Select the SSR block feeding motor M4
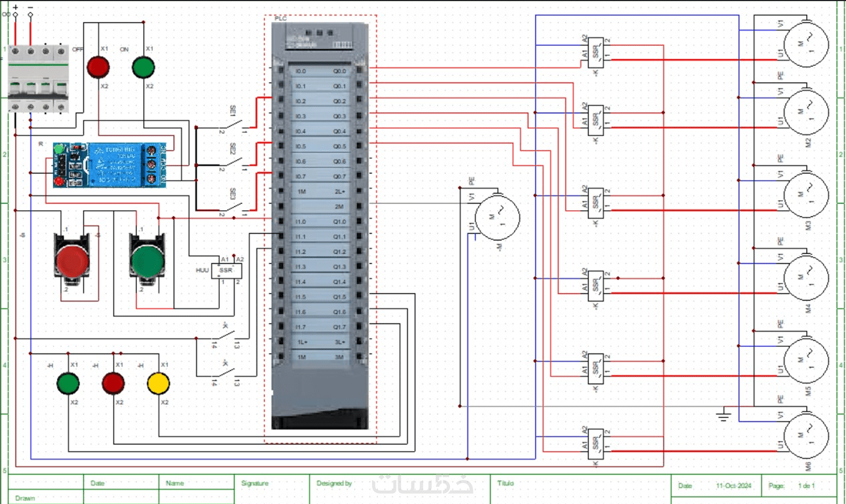 click(x=596, y=285)
